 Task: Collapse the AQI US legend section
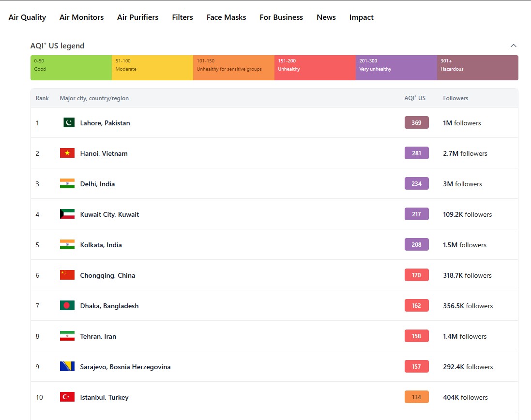tap(514, 46)
